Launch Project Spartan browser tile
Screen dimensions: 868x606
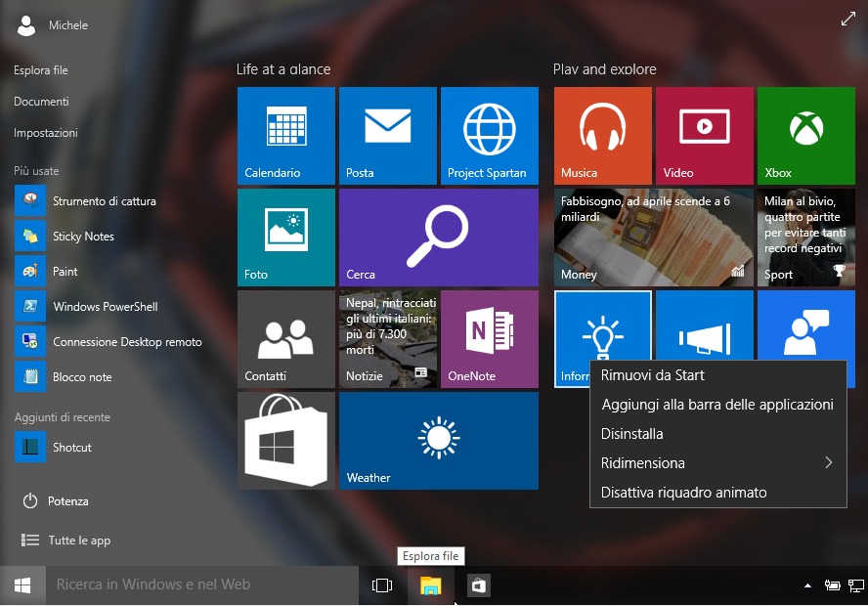(x=489, y=135)
